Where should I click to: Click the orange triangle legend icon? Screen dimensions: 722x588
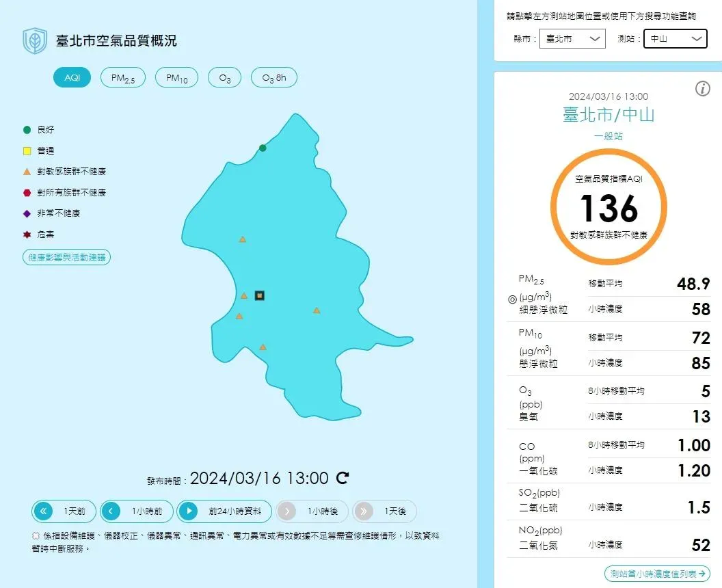tap(27, 172)
